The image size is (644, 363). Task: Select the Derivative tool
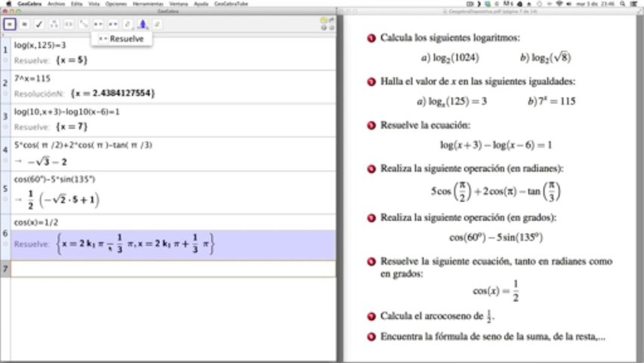128,24
